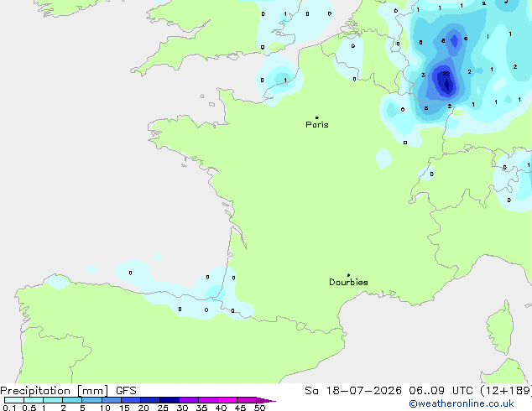The width and height of the screenshot is (532, 411).
Task: Click the legend scale label 50
Action: coord(259,408)
